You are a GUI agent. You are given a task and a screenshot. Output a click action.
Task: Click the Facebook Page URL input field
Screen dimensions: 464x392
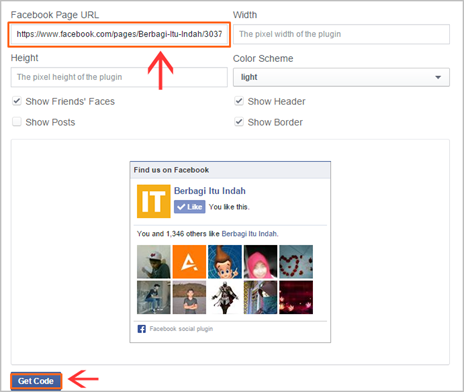[x=119, y=34]
